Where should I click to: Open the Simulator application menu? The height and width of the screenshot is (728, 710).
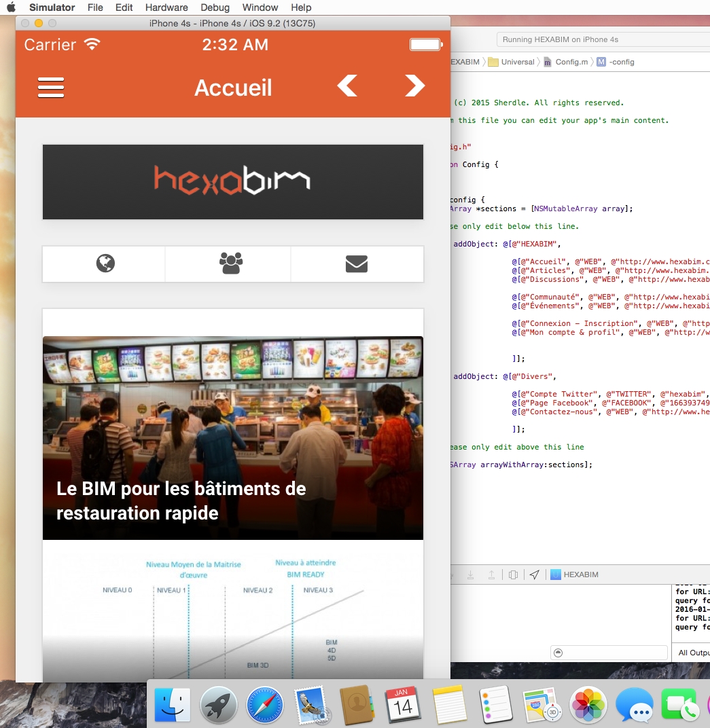pyautogui.click(x=52, y=7)
